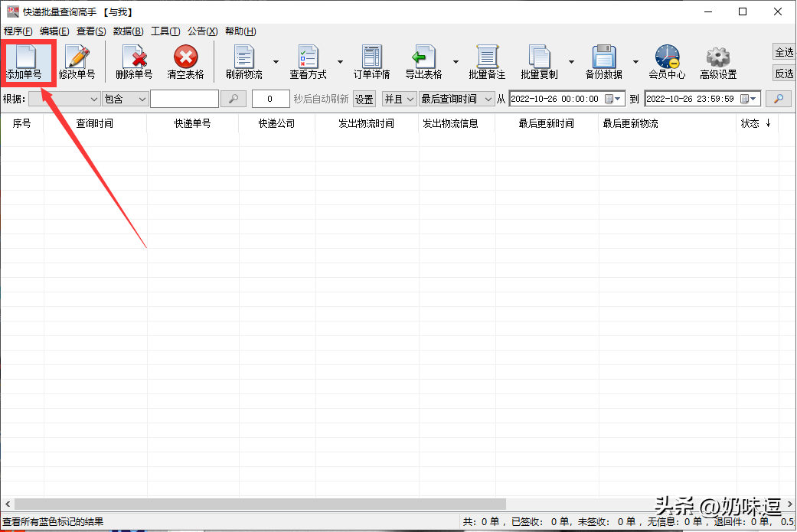The width and height of the screenshot is (797, 532).
Task: Open the 工具(T) menu
Action: click(x=165, y=31)
